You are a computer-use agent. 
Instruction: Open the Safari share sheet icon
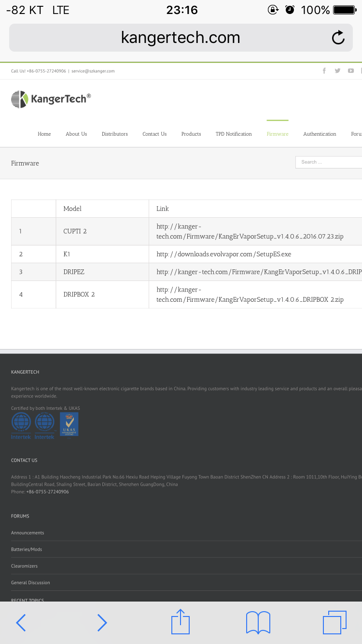[x=181, y=622]
